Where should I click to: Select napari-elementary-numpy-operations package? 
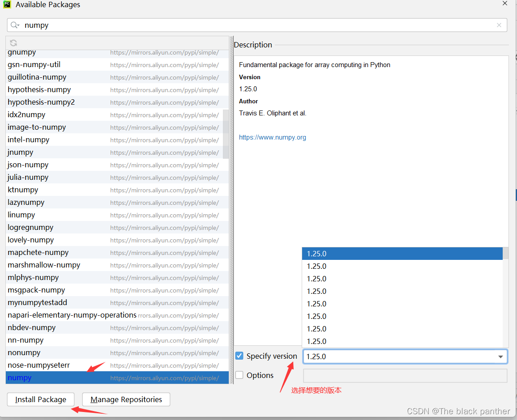click(x=117, y=315)
